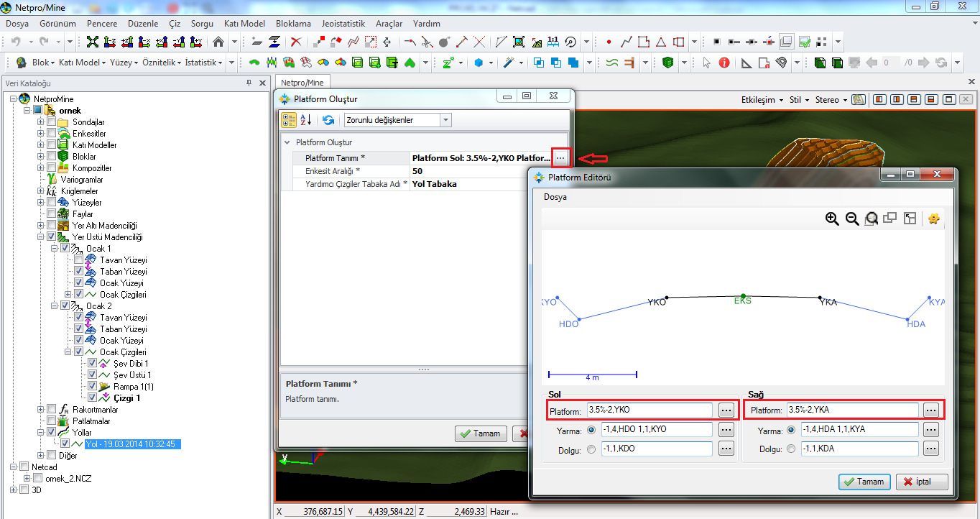
Task: Select the Netpro/Mine document tab
Action: click(x=302, y=83)
